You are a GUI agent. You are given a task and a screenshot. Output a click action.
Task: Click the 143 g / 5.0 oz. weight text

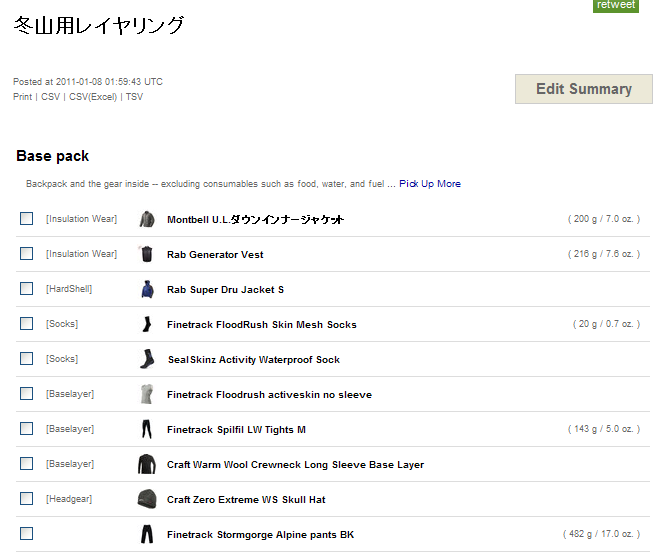pyautogui.click(x=604, y=429)
